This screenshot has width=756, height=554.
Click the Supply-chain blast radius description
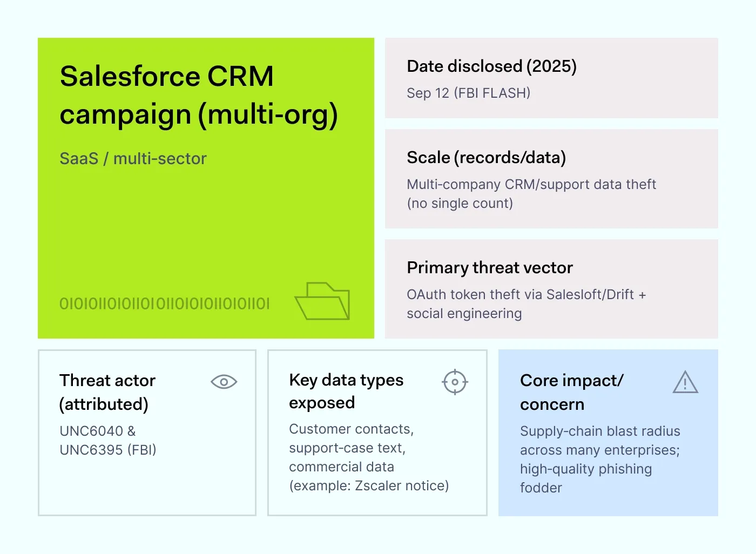(599, 459)
